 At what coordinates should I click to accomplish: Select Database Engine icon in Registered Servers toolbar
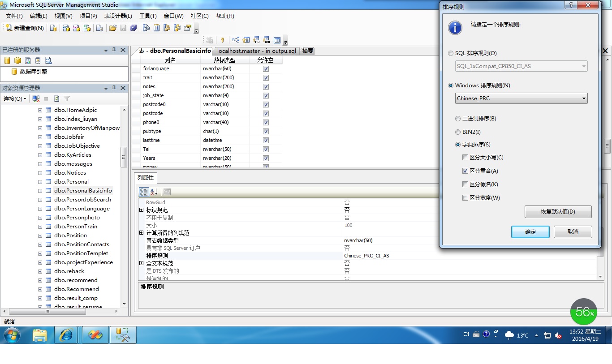pos(7,60)
